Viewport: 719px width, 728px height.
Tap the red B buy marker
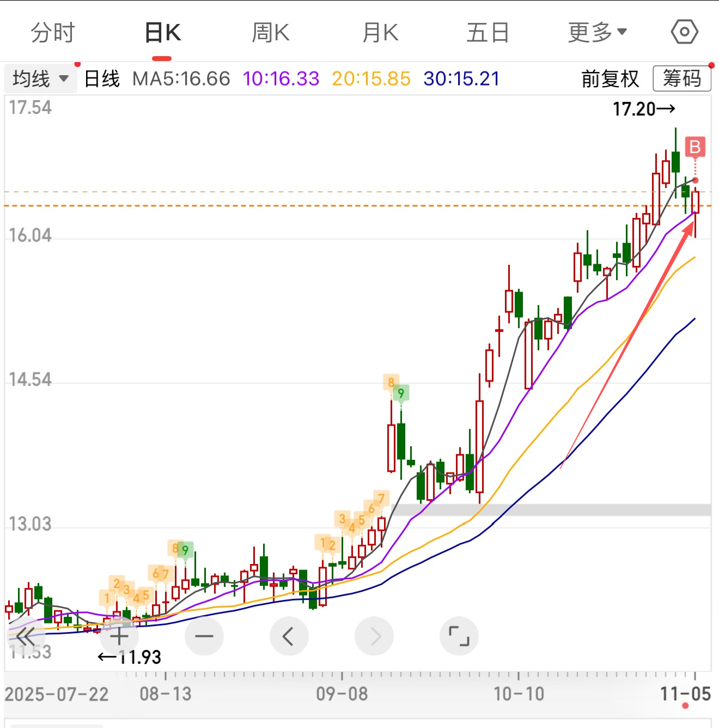pyautogui.click(x=695, y=147)
